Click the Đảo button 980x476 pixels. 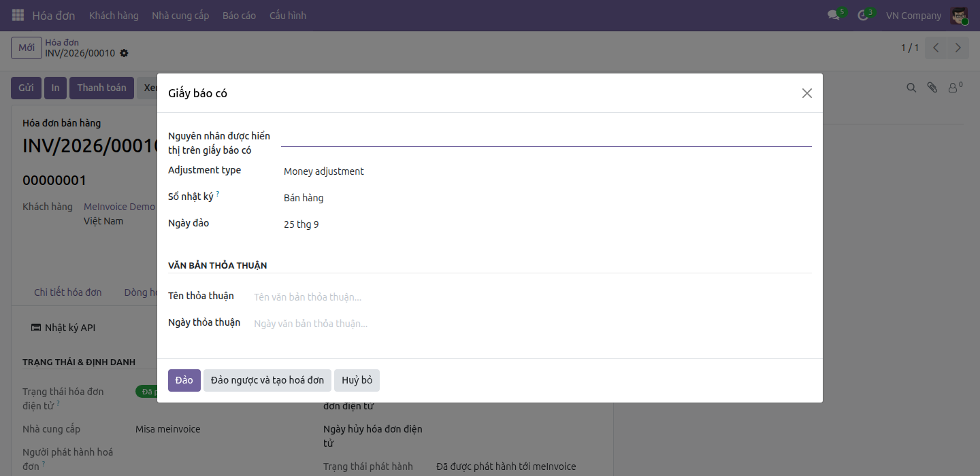[x=184, y=380]
